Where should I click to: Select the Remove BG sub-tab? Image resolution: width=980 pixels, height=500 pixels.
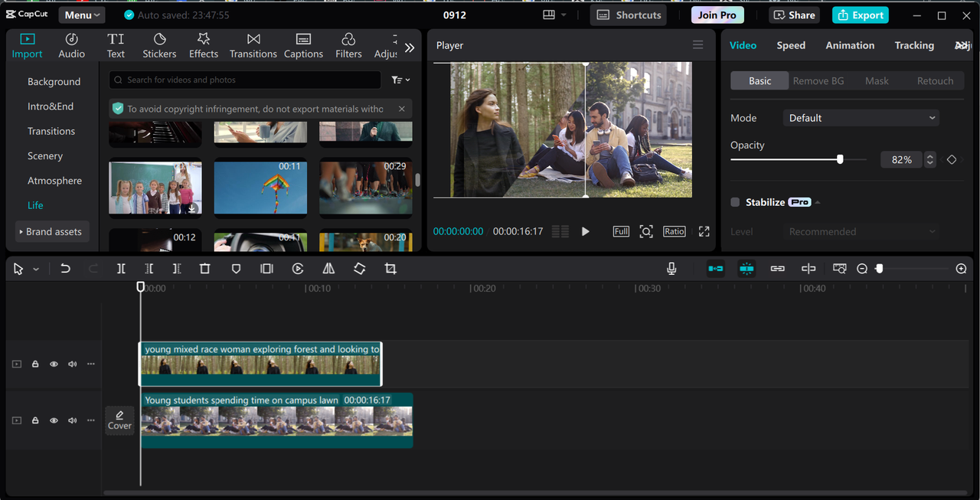pos(818,80)
